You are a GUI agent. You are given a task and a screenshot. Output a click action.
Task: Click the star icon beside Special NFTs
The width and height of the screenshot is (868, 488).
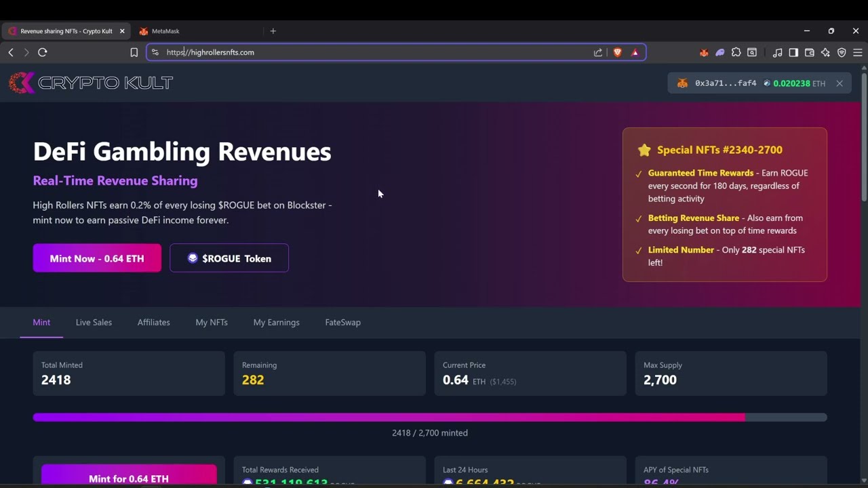[644, 150]
